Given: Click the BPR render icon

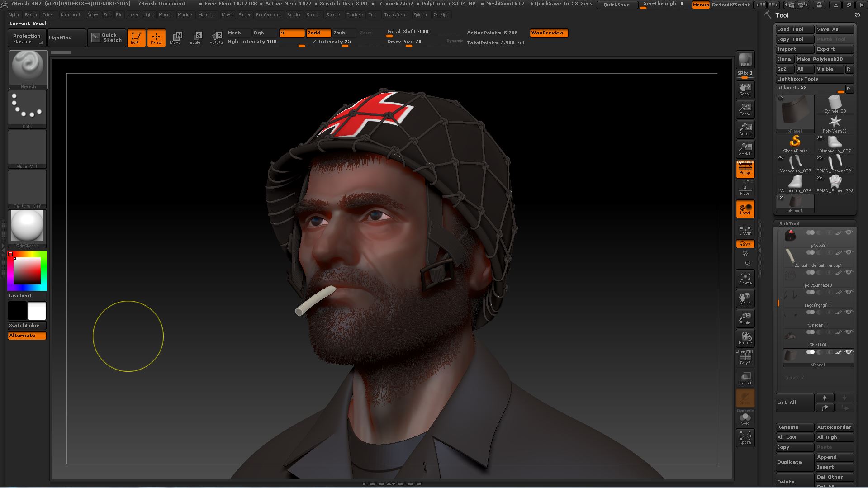Looking at the screenshot, I should 745,60.
